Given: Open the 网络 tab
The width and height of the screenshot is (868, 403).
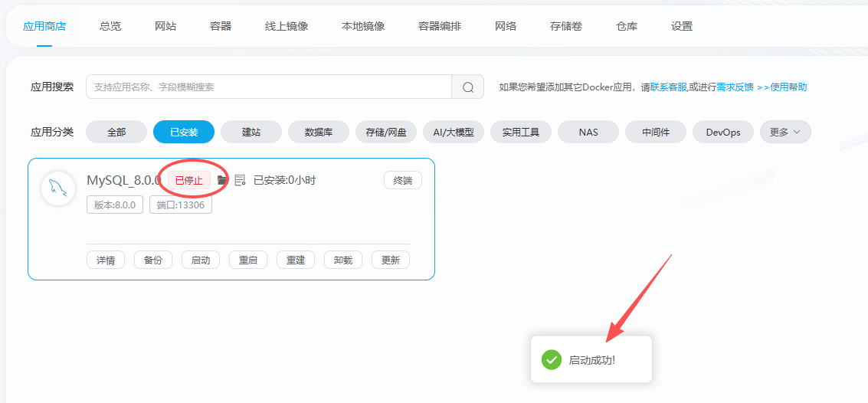Looking at the screenshot, I should coord(506,26).
